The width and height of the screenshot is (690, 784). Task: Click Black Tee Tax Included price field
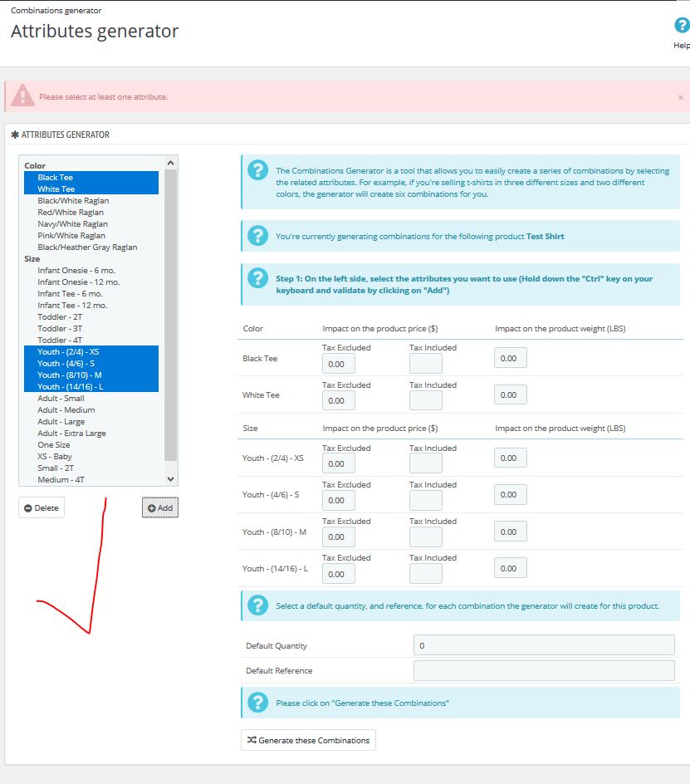[425, 364]
